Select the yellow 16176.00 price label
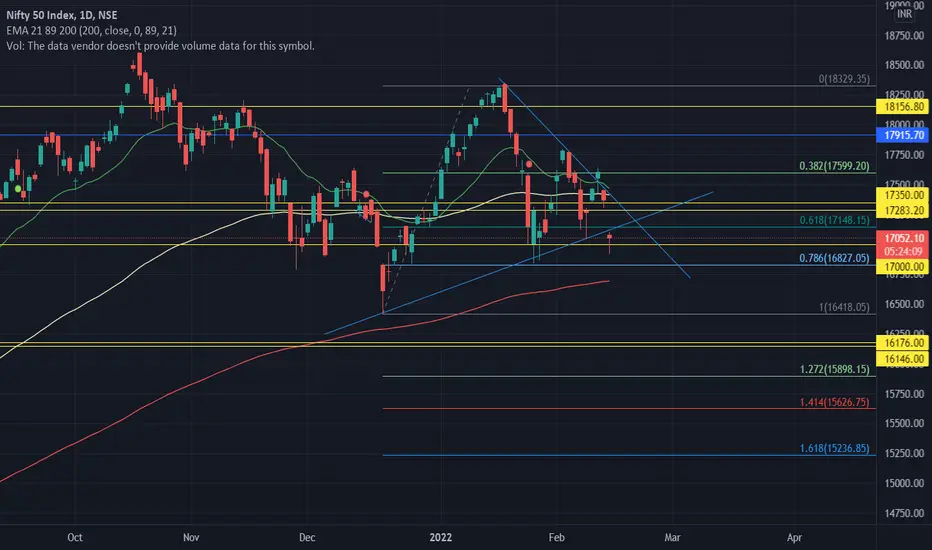932x550 pixels. pos(902,343)
